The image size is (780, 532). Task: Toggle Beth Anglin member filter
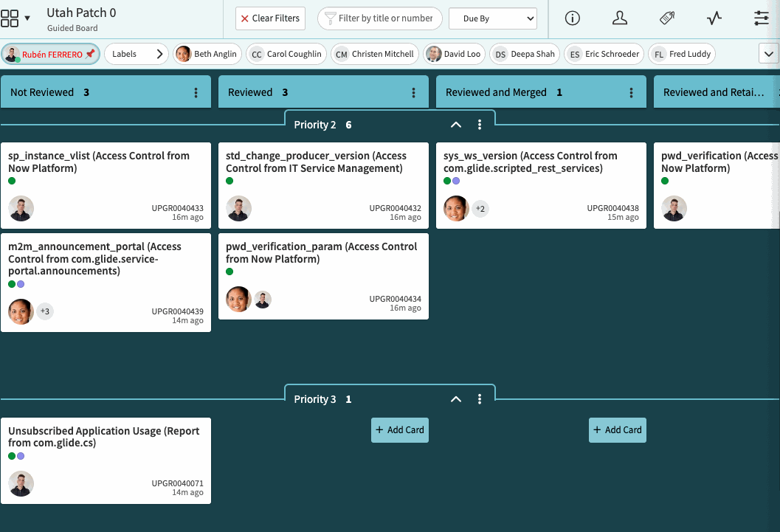pyautogui.click(x=207, y=54)
